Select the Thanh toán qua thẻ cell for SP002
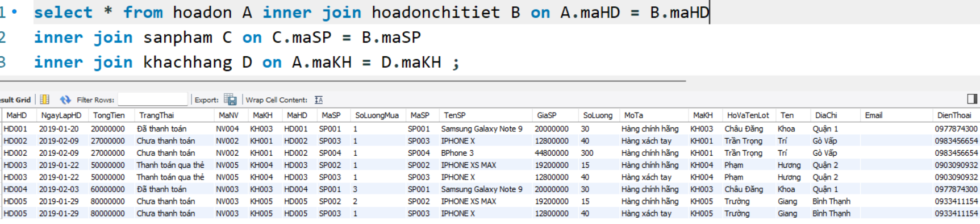This screenshot has height=224, width=980. pos(170,165)
